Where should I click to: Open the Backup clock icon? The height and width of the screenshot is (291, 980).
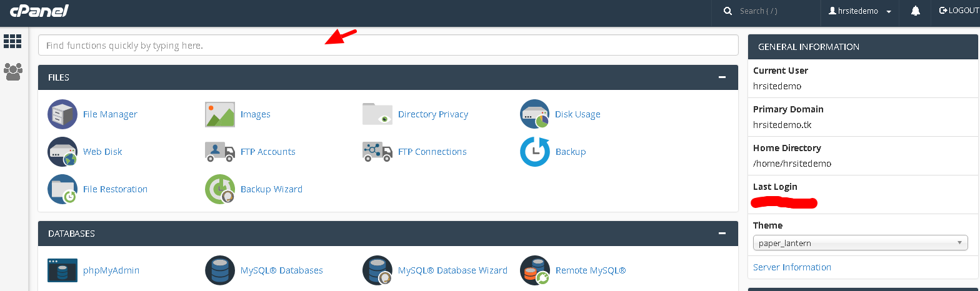coord(535,152)
